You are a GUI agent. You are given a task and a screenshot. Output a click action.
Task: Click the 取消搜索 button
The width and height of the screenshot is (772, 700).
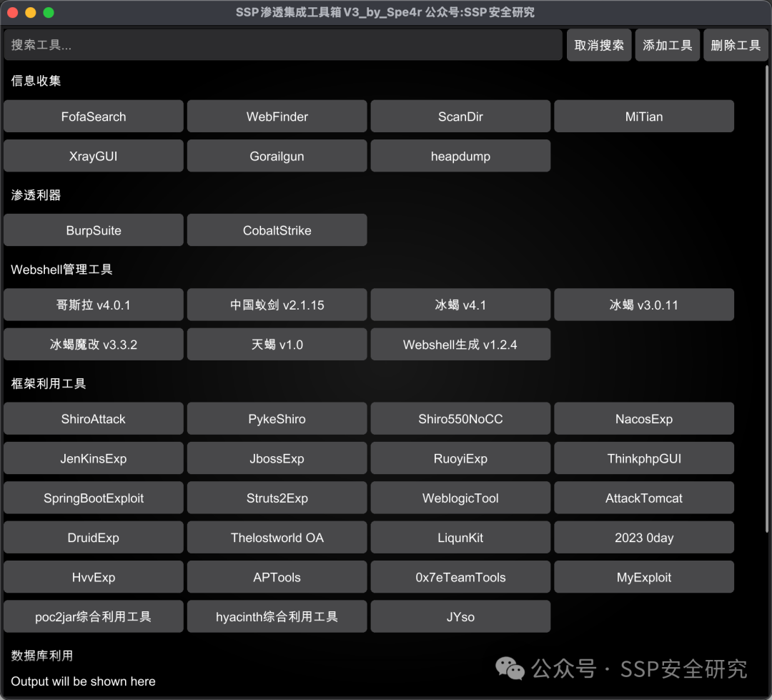[x=599, y=45]
